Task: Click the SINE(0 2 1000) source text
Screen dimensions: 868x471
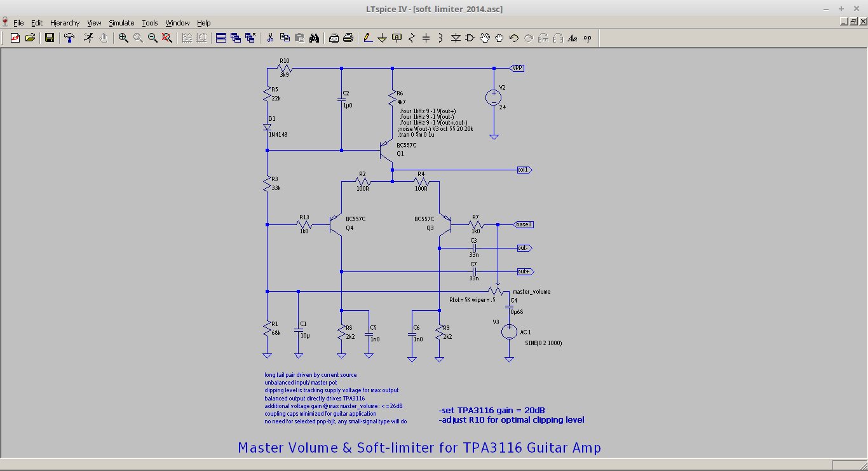Action: 543,343
